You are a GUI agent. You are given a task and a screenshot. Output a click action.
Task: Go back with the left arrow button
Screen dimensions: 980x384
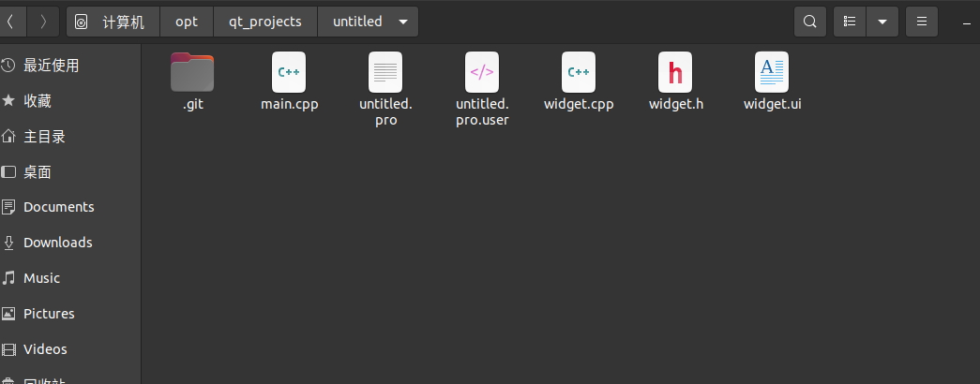click(10, 22)
